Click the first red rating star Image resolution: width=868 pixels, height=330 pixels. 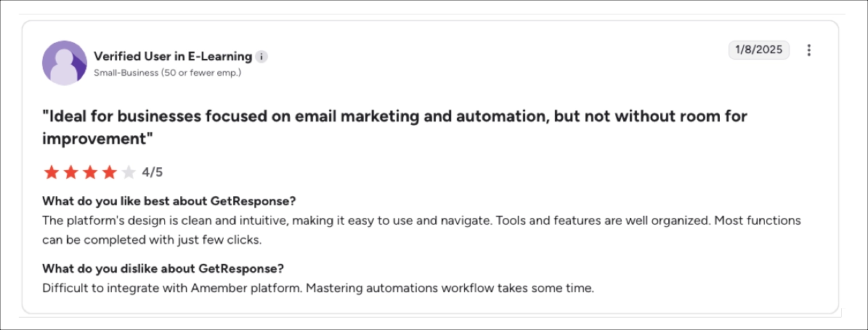pos(52,172)
